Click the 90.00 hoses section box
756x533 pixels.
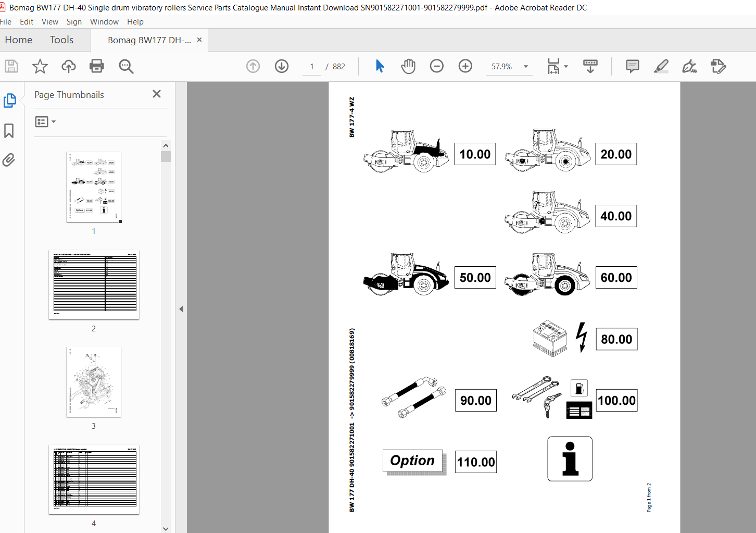[x=476, y=401]
